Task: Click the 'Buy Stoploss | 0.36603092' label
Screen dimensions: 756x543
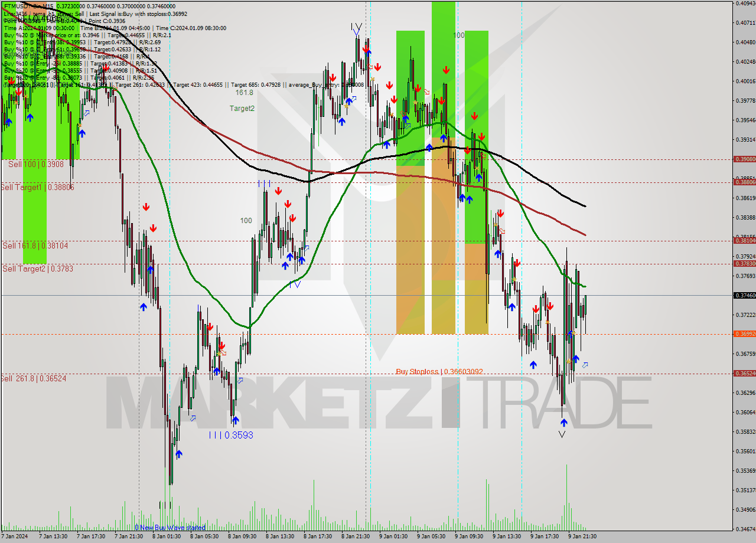Action: (439, 372)
